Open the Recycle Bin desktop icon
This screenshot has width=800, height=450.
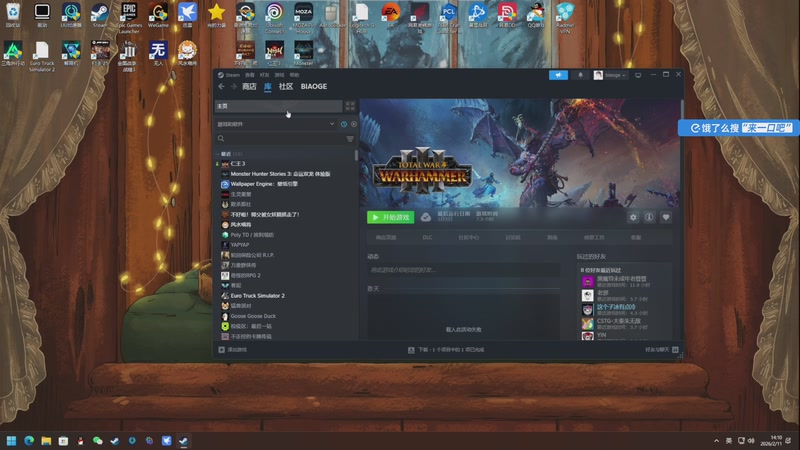[x=13, y=14]
